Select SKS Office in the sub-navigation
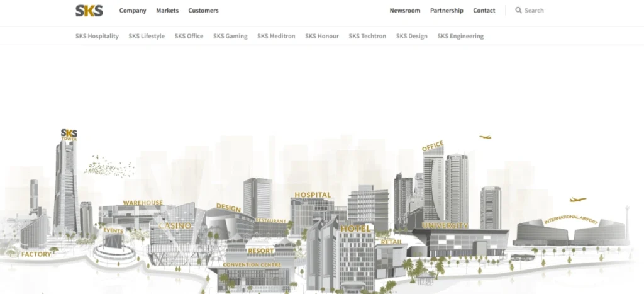Viewport: 644px width, 294px height. [x=189, y=36]
